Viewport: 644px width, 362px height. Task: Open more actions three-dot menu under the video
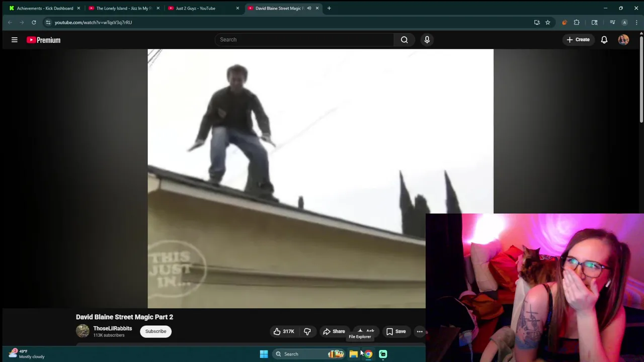point(420,331)
